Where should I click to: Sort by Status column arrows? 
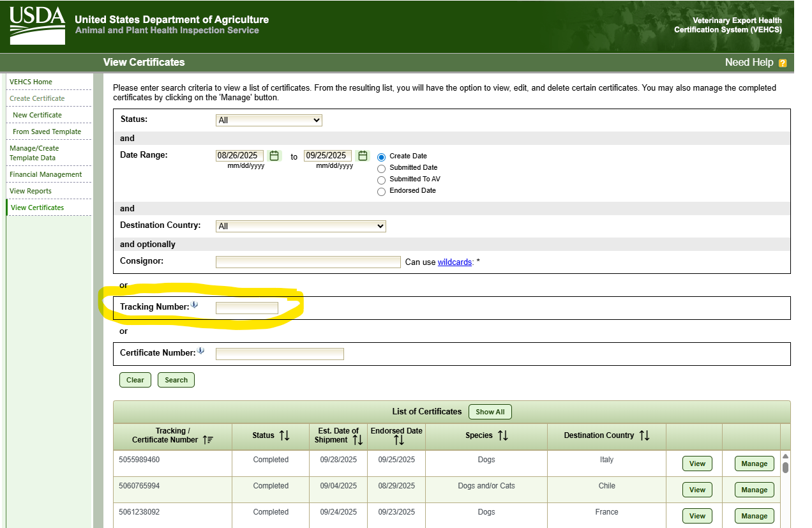coord(284,435)
